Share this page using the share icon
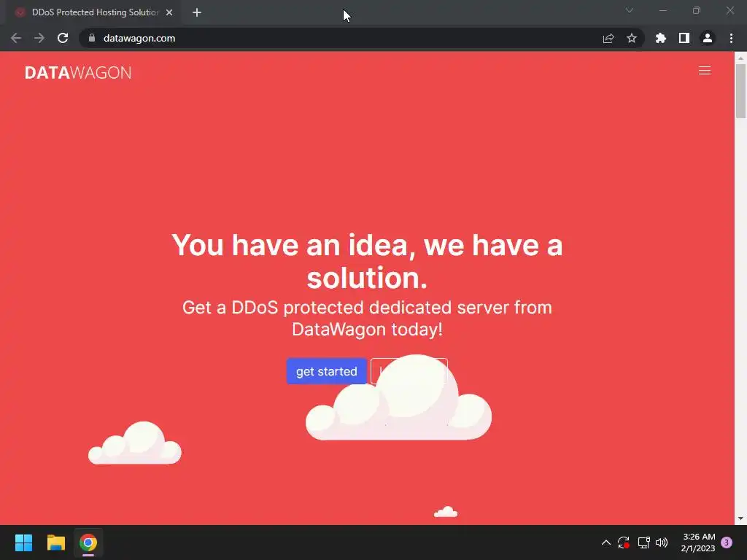 [608, 38]
